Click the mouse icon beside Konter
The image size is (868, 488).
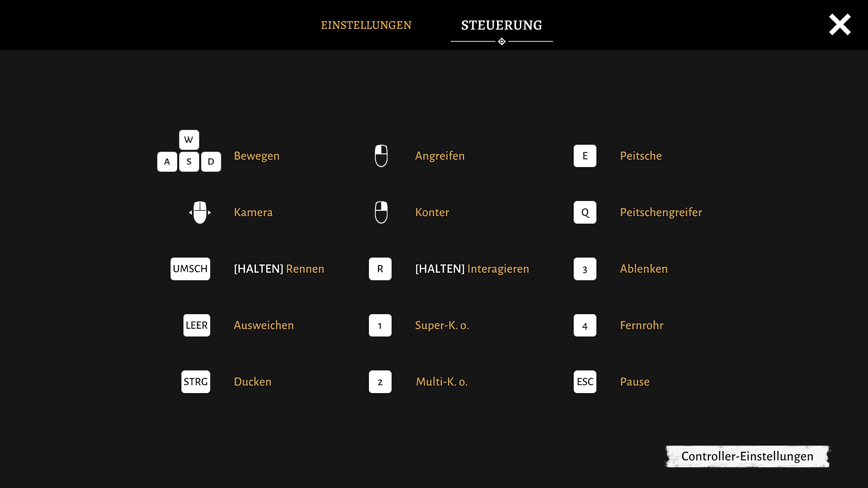[x=381, y=212]
